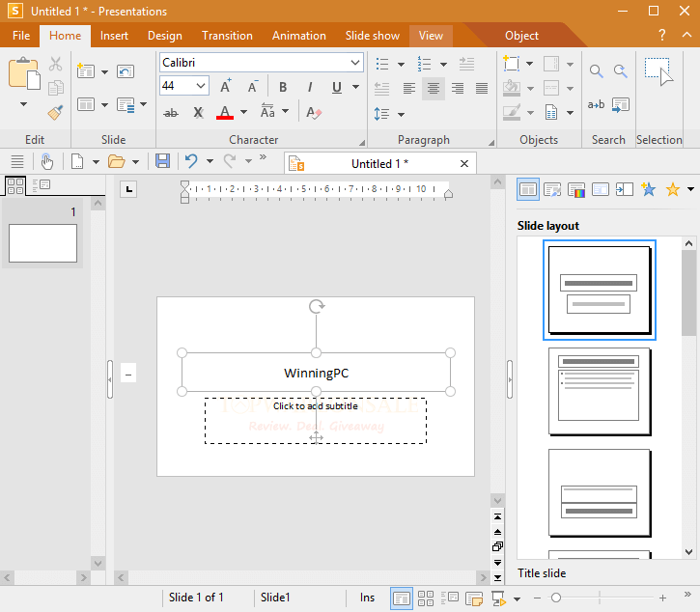Align text left
The image size is (700, 612).
click(x=409, y=89)
